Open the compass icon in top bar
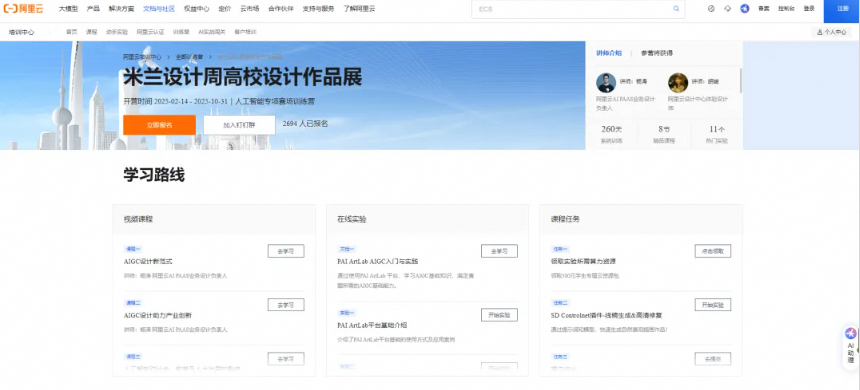Image resolution: width=860 pixels, height=390 pixels. pos(711,9)
